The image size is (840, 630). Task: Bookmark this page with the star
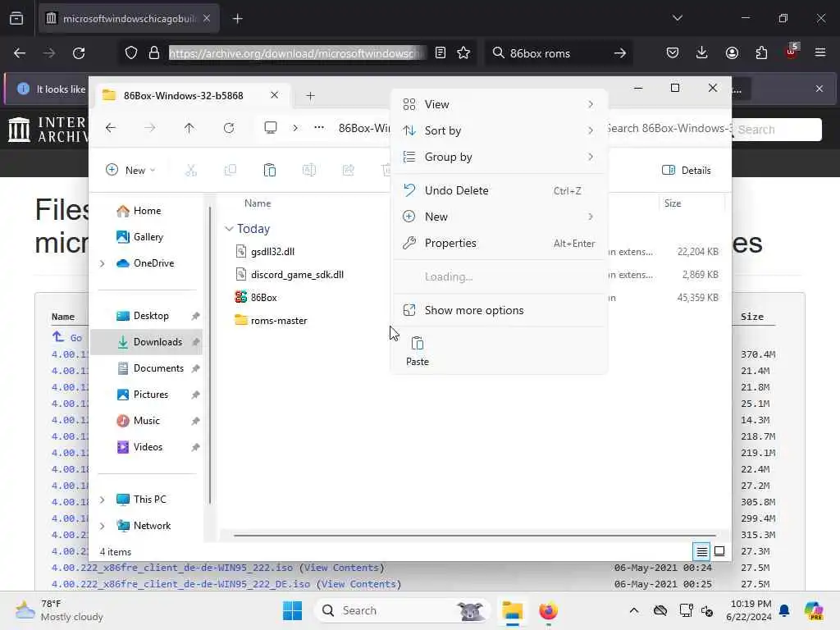tap(463, 53)
